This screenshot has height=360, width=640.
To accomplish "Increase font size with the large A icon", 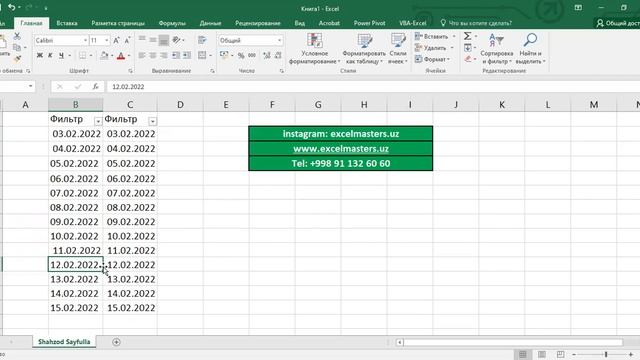I will tap(116, 40).
